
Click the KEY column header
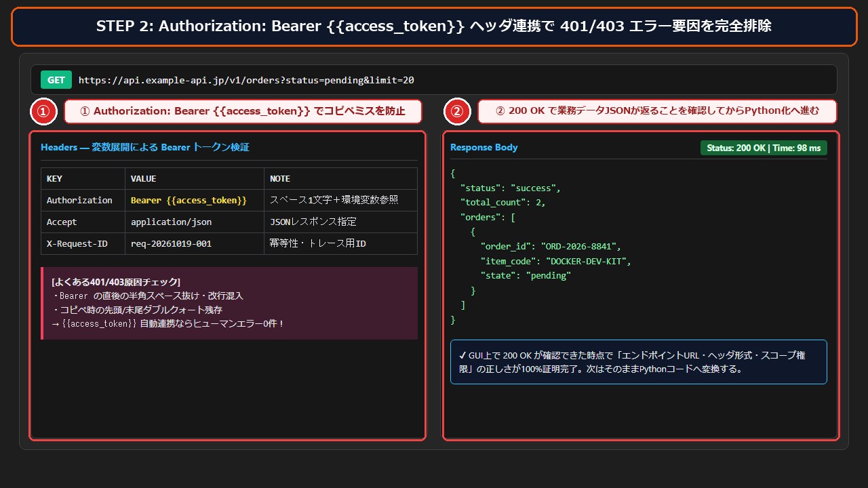[83, 179]
